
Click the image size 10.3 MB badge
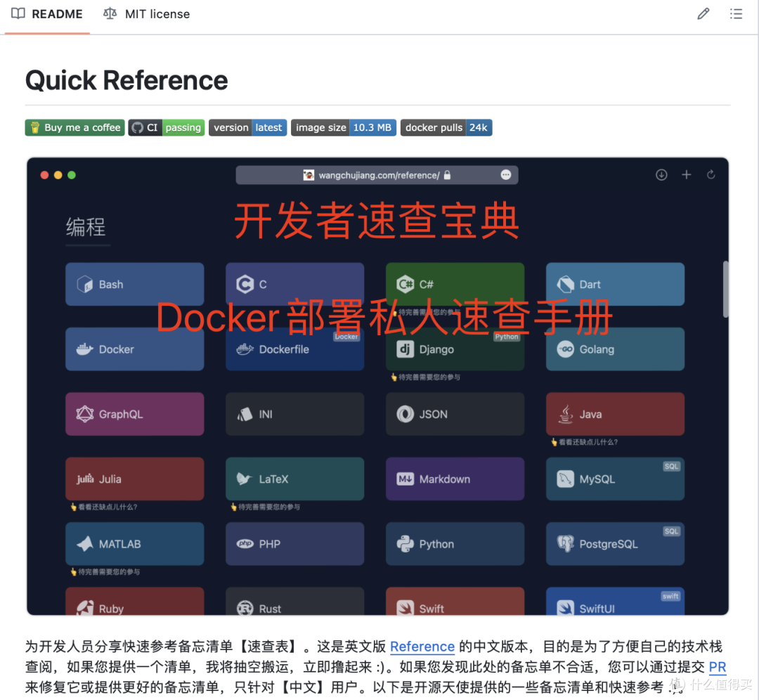coord(343,128)
